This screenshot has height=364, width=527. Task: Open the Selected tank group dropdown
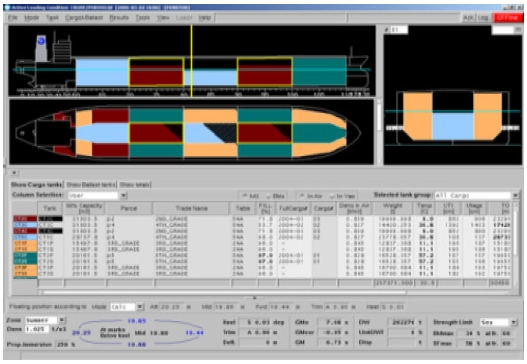point(515,195)
